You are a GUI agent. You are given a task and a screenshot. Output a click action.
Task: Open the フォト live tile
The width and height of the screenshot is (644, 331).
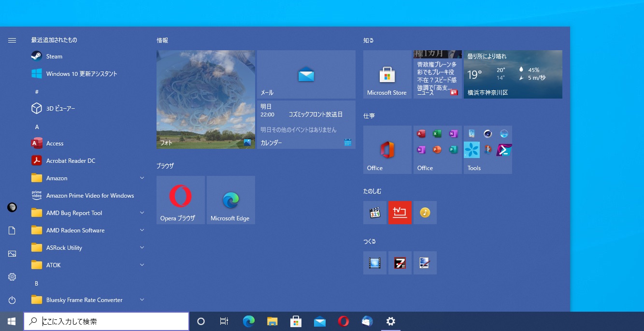(x=206, y=100)
